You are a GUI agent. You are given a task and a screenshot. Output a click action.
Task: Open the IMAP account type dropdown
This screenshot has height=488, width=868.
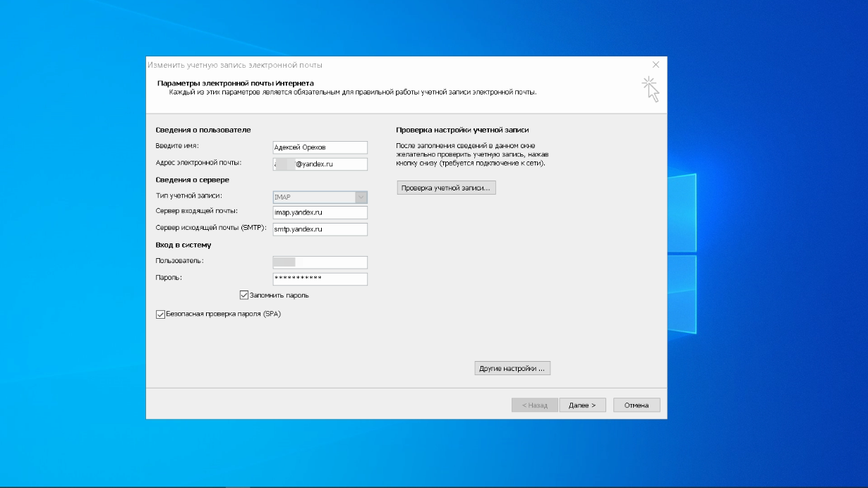click(361, 197)
